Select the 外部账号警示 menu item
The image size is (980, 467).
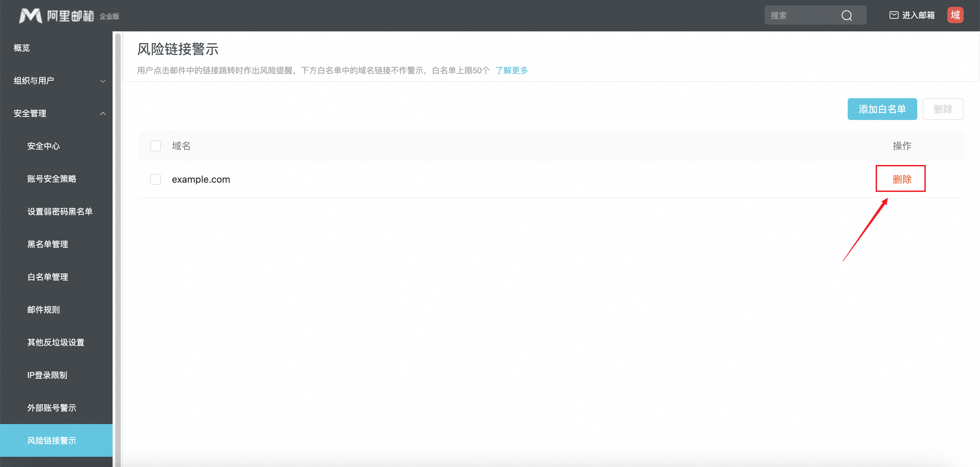tap(51, 408)
